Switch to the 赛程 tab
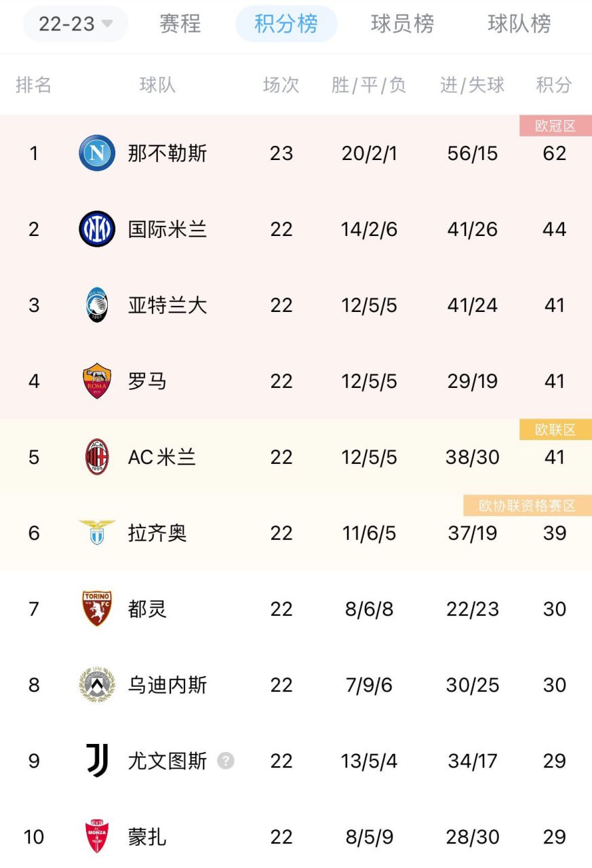Viewport: 592px width, 868px height. click(180, 24)
